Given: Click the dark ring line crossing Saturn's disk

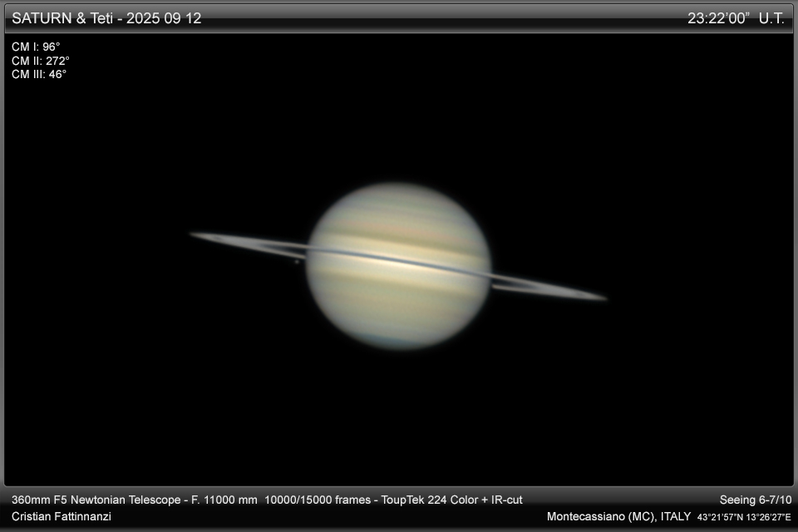Looking at the screenshot, I should (x=399, y=260).
